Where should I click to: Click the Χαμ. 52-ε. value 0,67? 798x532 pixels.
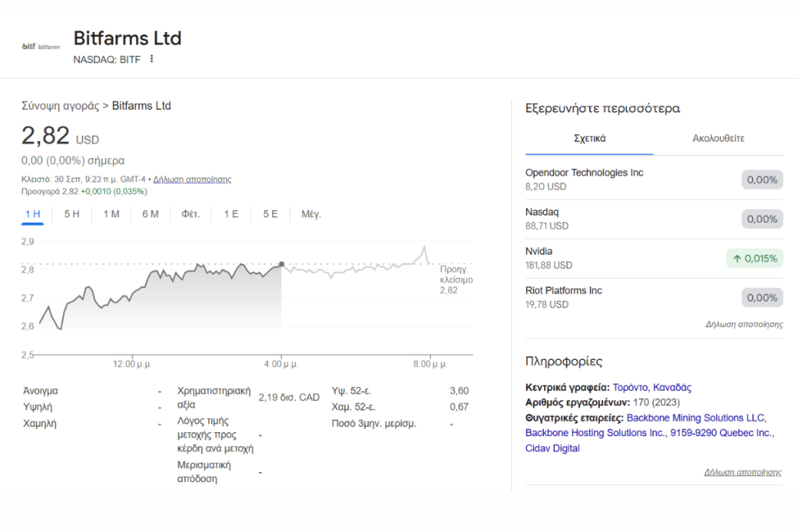point(459,407)
